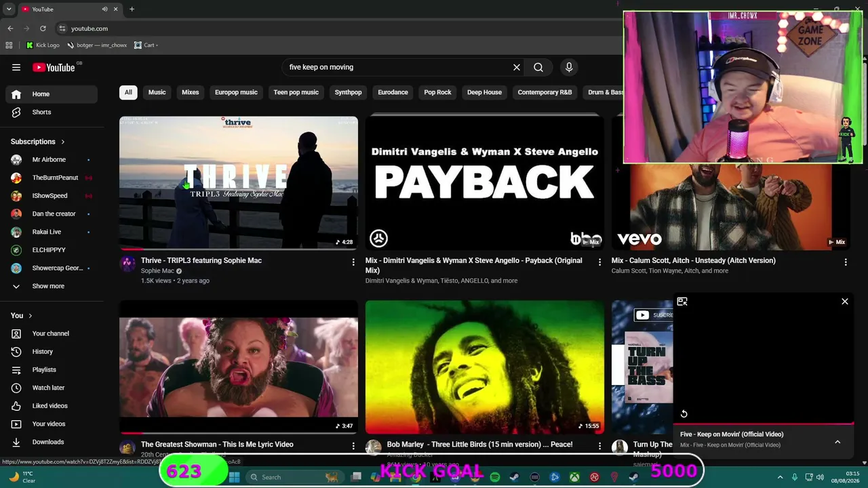Open Kick Logo bookmark
868x488 pixels.
[x=43, y=45]
